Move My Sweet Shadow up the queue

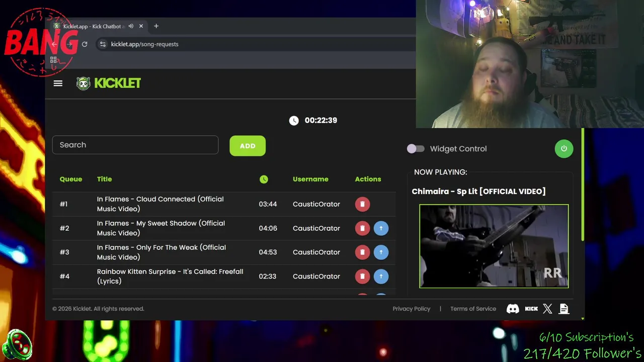[x=381, y=228]
